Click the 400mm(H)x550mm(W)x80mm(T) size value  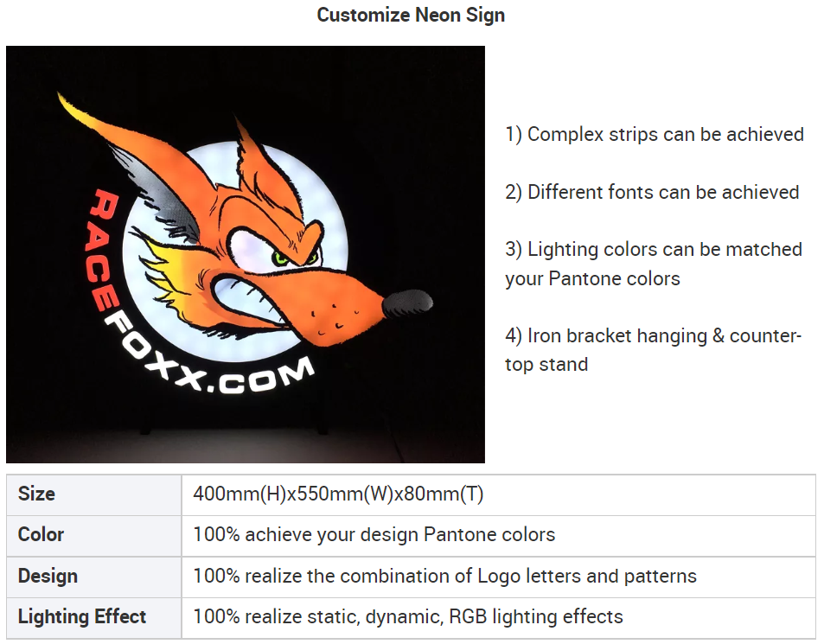(x=338, y=494)
